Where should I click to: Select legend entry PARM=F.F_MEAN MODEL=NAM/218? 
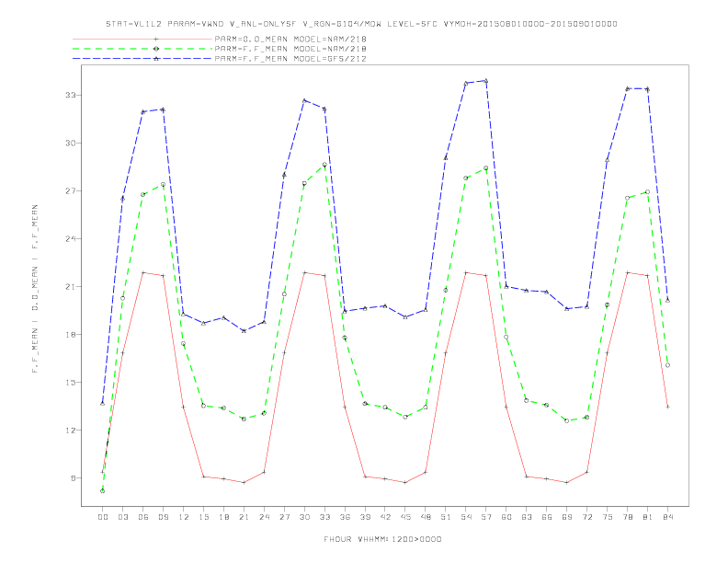click(x=290, y=49)
